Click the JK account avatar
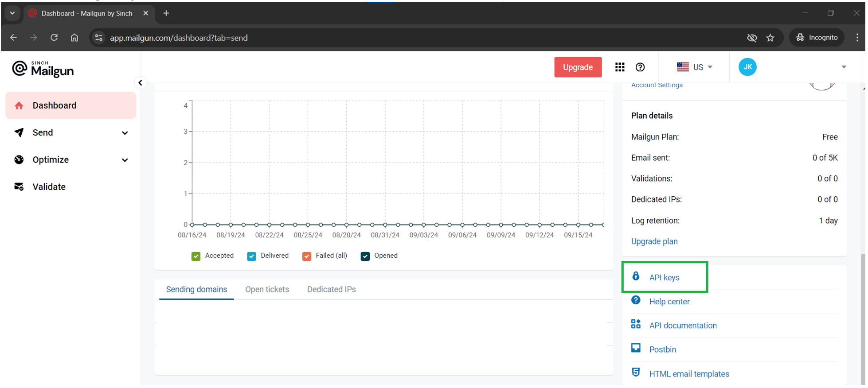 pyautogui.click(x=747, y=67)
